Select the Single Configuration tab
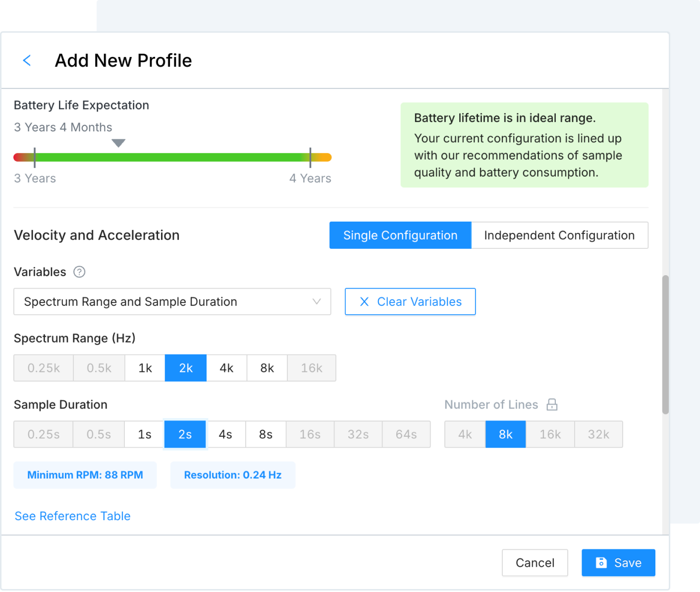 (400, 235)
